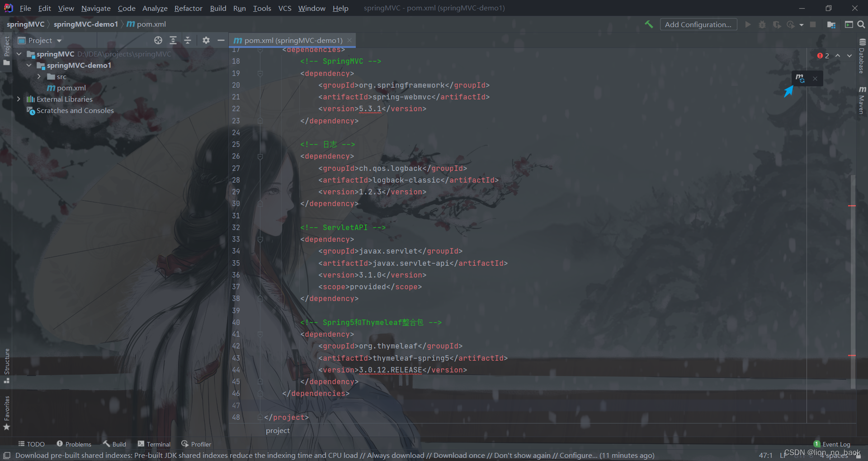868x461 pixels.
Task: Click the 47:1 cursor position indicator
Action: coord(765,455)
